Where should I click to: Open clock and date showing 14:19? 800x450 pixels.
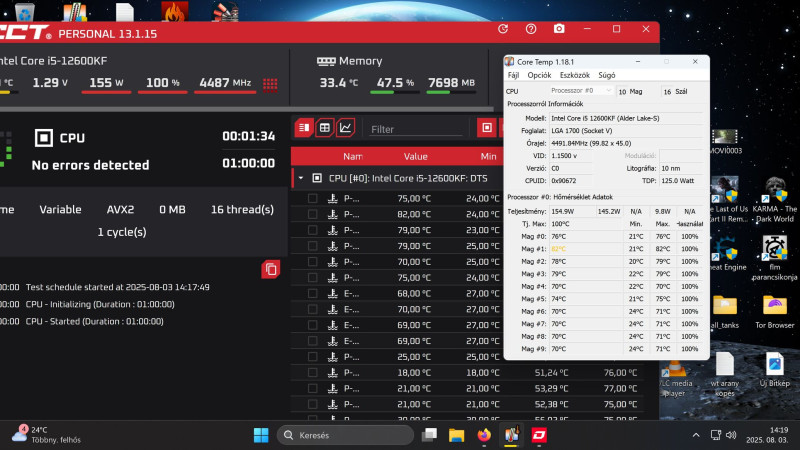coord(769,435)
